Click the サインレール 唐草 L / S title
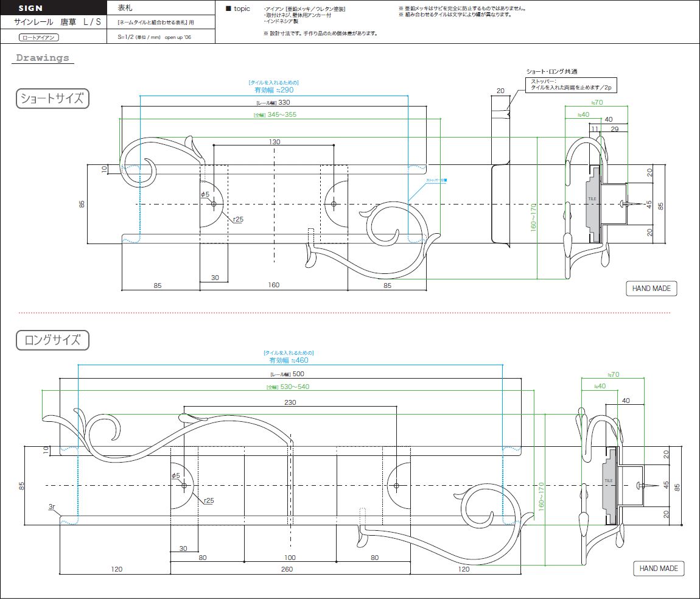Viewport: 700px width, 599px height. [51, 22]
